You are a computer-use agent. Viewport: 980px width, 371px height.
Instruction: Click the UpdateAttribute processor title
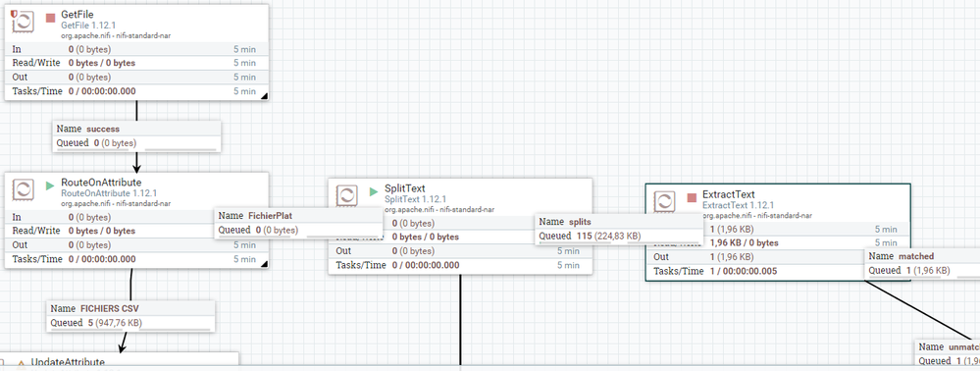pos(68,362)
